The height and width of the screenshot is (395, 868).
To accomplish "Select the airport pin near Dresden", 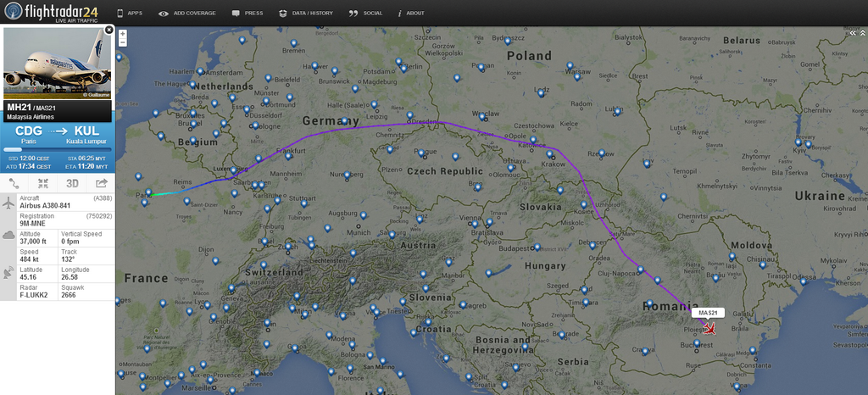I will pos(410,117).
